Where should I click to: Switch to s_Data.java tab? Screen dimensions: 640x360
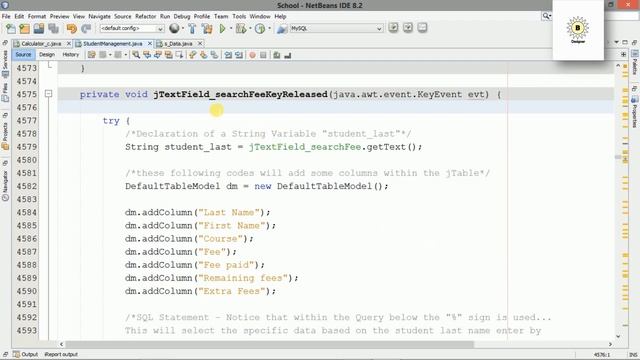pyautogui.click(x=178, y=44)
